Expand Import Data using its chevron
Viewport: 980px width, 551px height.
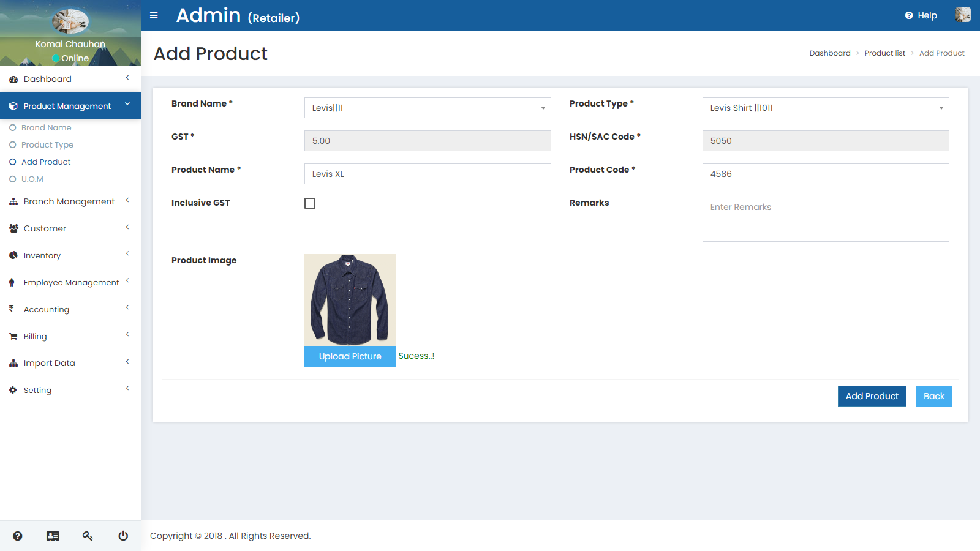pyautogui.click(x=127, y=362)
